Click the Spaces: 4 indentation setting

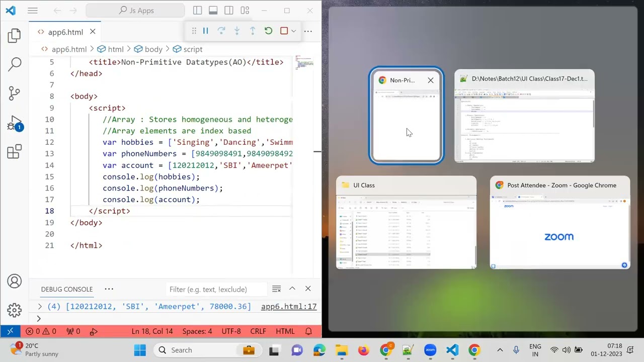pos(197,331)
